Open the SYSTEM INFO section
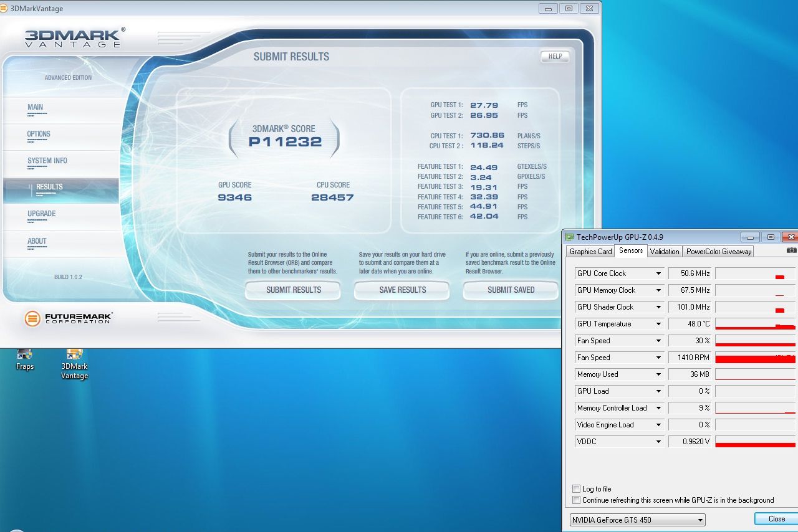 coord(60,163)
